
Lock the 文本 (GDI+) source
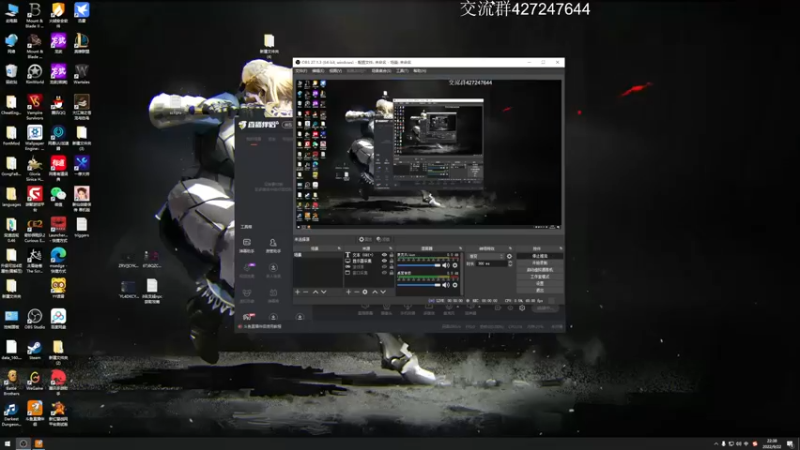click(391, 255)
